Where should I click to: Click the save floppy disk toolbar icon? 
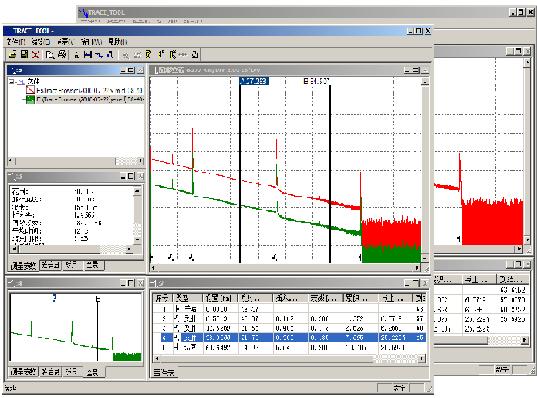click(x=24, y=54)
